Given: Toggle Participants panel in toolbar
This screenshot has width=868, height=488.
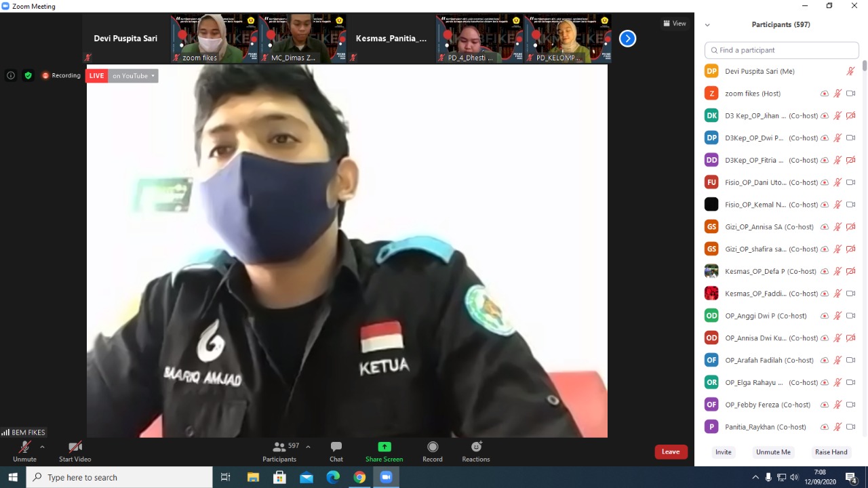Looking at the screenshot, I should pyautogui.click(x=279, y=447).
